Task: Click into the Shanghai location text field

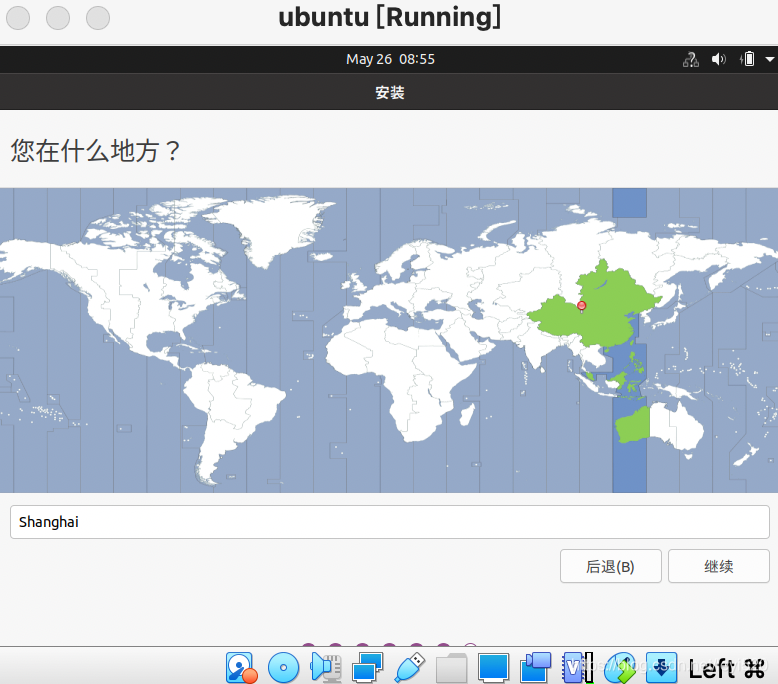Action: click(389, 522)
